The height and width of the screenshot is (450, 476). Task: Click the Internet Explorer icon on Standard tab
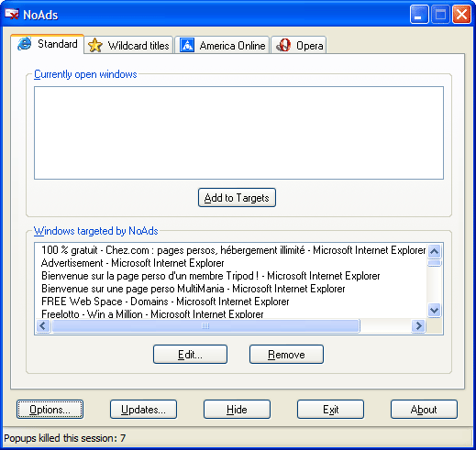point(25,44)
